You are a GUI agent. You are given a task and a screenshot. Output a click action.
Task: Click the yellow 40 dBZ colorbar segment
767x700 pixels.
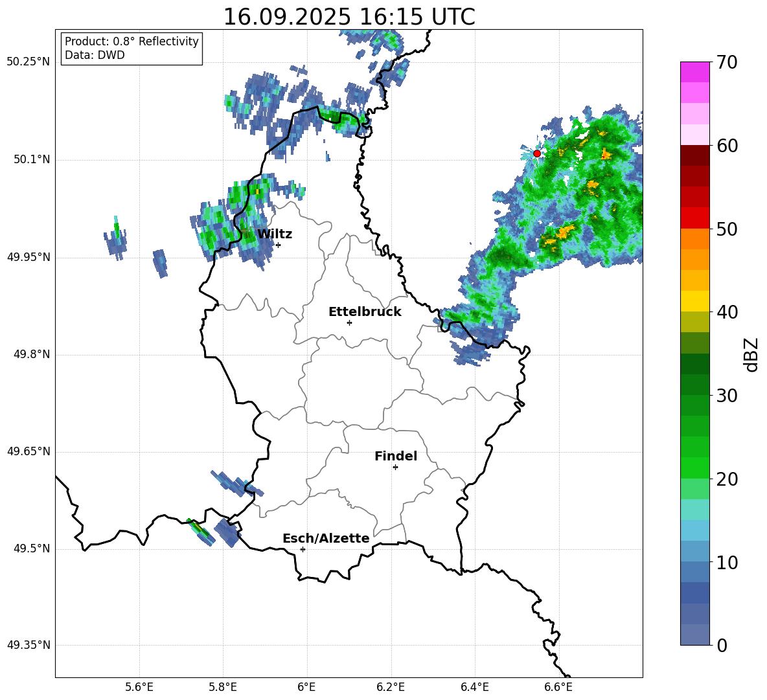[695, 301]
